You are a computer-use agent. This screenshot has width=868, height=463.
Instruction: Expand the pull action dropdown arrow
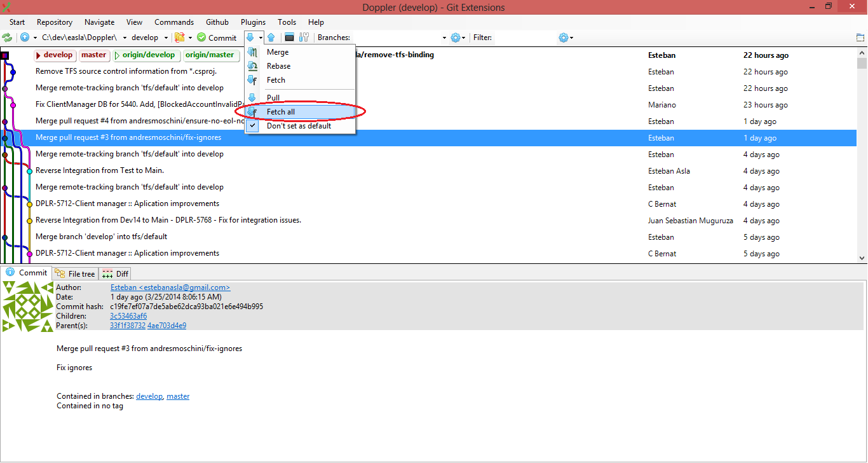click(261, 38)
